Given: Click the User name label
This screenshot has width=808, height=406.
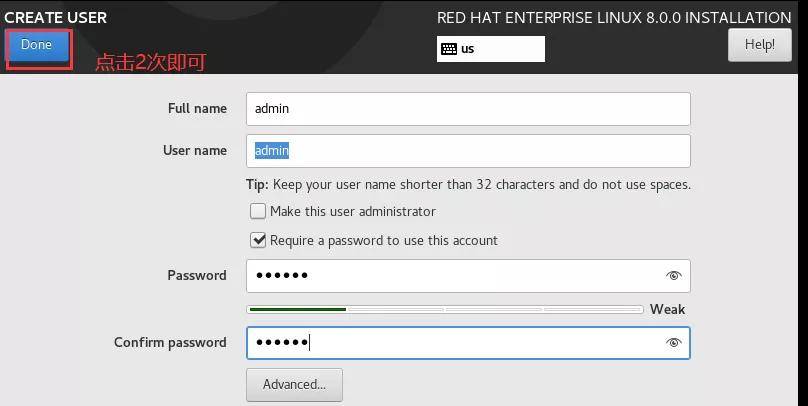Looking at the screenshot, I should (195, 150).
